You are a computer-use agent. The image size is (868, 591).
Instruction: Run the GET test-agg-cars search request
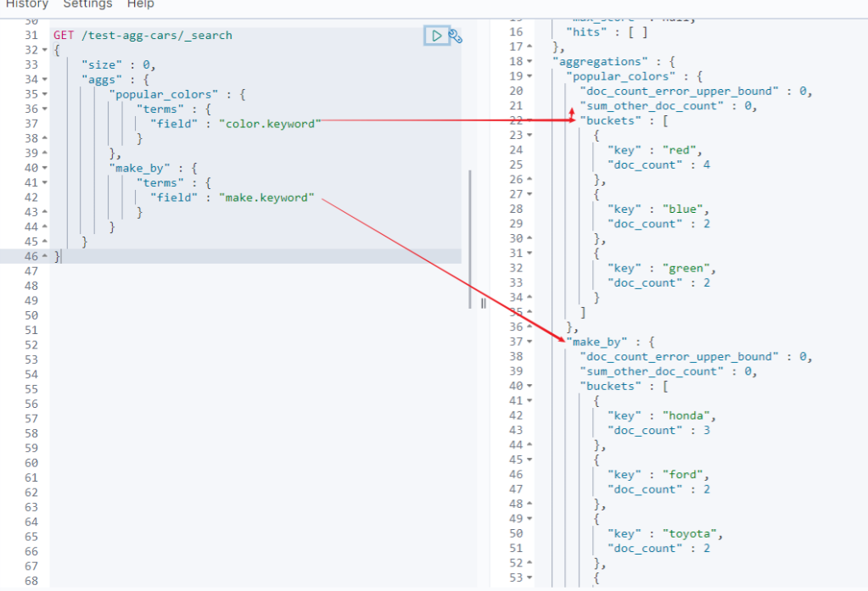[x=437, y=36]
